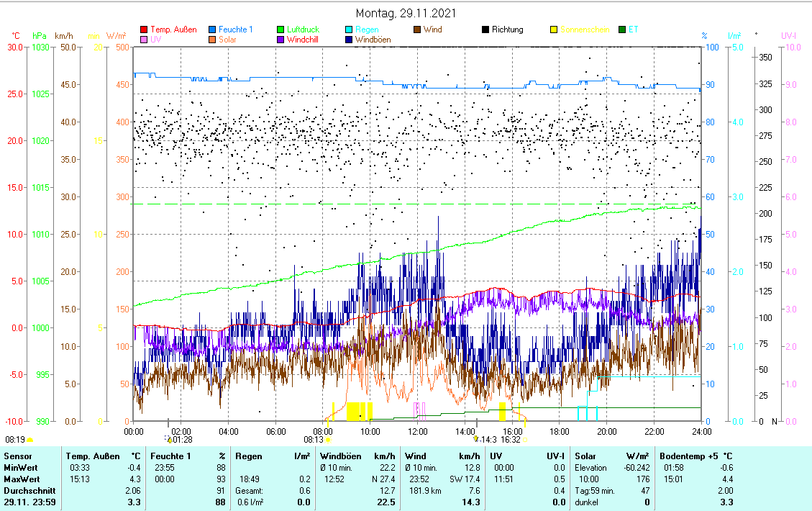Click the dunkel status label
Image resolution: width=812 pixels, height=511 pixels.
point(586,502)
